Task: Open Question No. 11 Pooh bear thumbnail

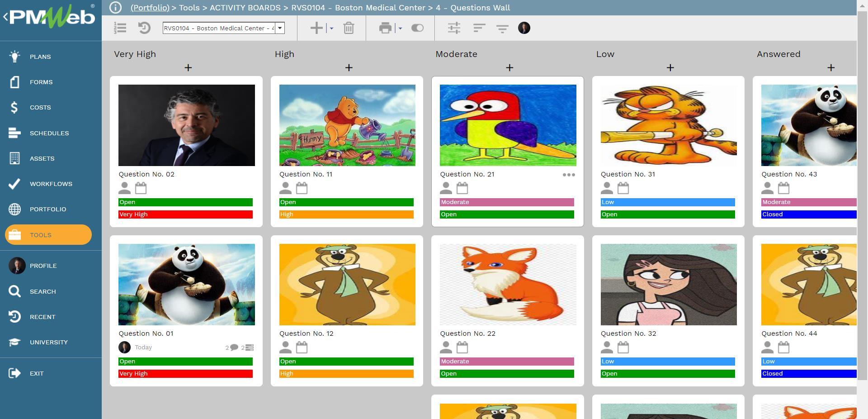Action: (x=347, y=125)
